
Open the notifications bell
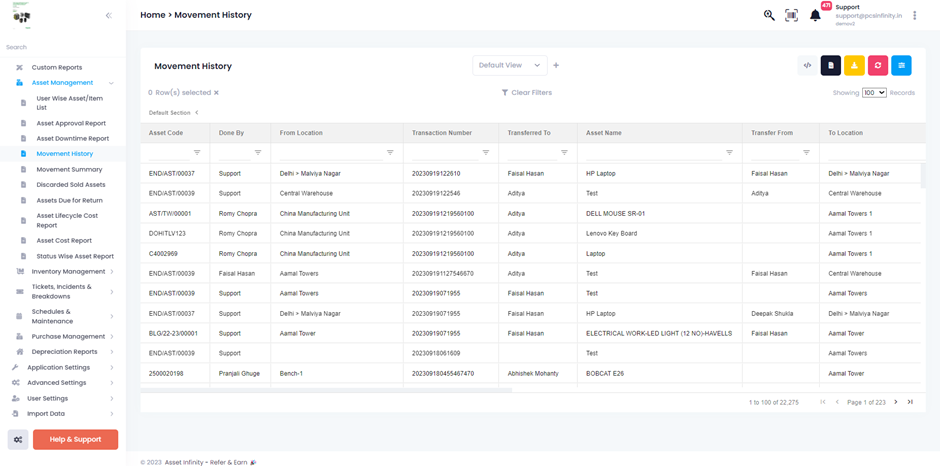click(815, 16)
